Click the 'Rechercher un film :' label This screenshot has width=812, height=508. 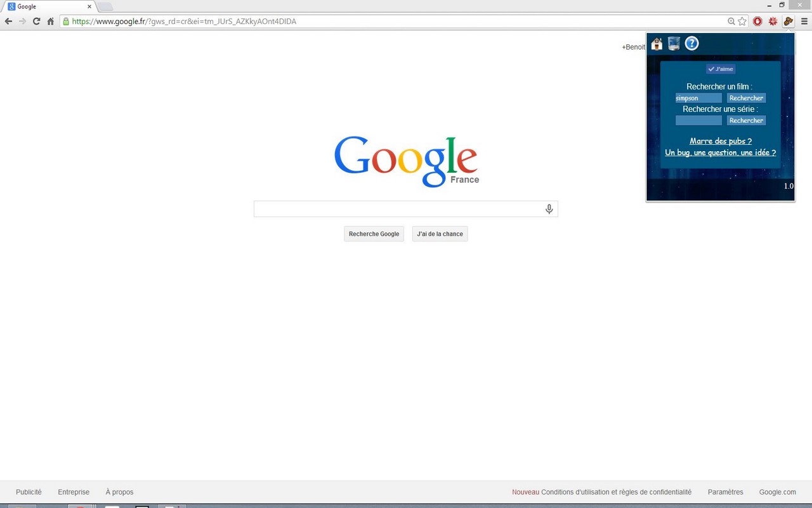719,86
